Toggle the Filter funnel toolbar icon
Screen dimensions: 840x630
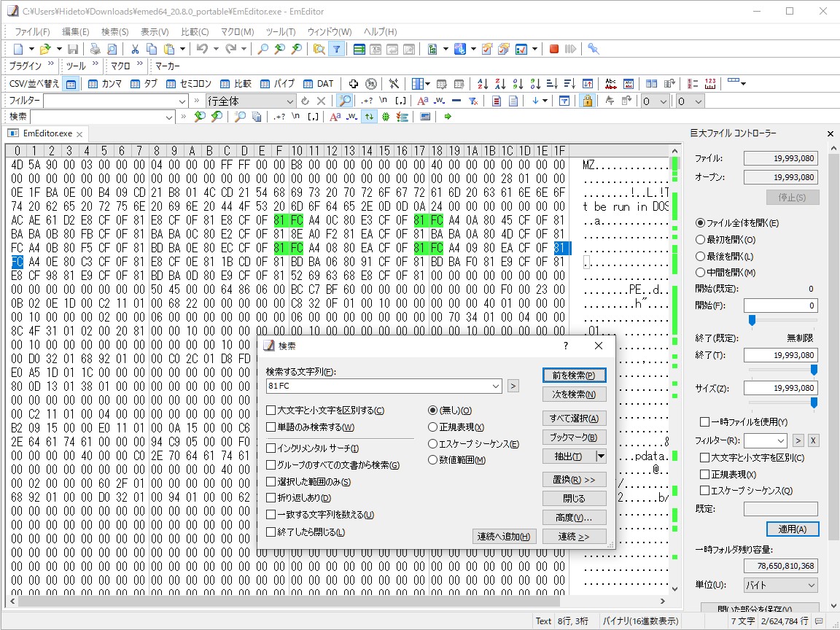336,50
